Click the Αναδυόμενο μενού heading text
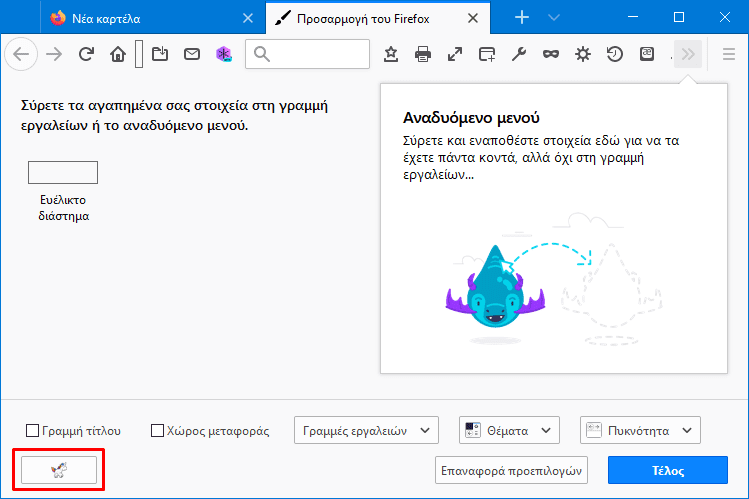This screenshot has width=749, height=499. [x=471, y=118]
